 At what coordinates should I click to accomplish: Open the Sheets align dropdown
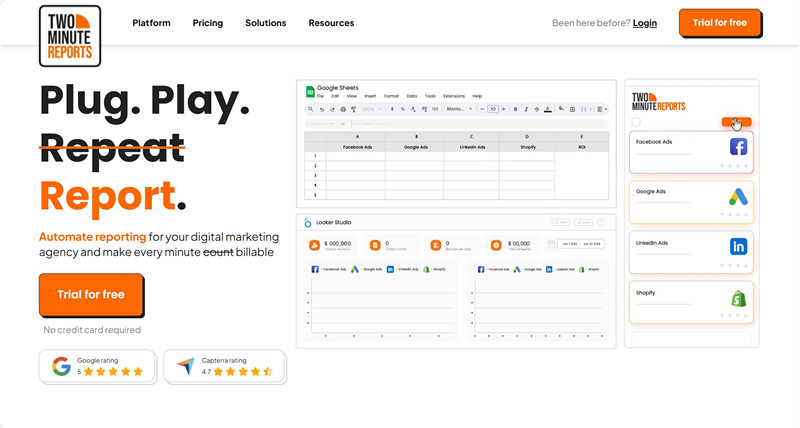602,109
